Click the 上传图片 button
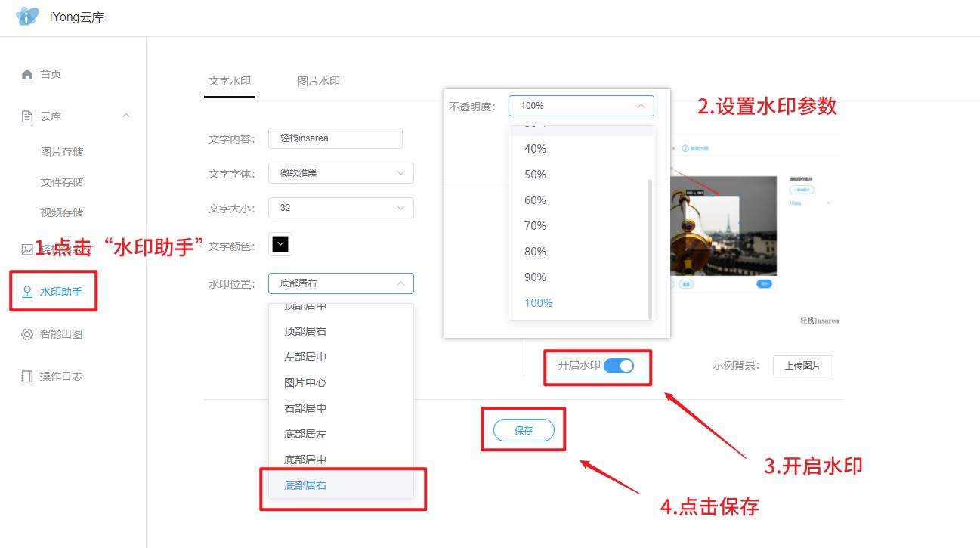Image resolution: width=980 pixels, height=548 pixels. coord(802,366)
